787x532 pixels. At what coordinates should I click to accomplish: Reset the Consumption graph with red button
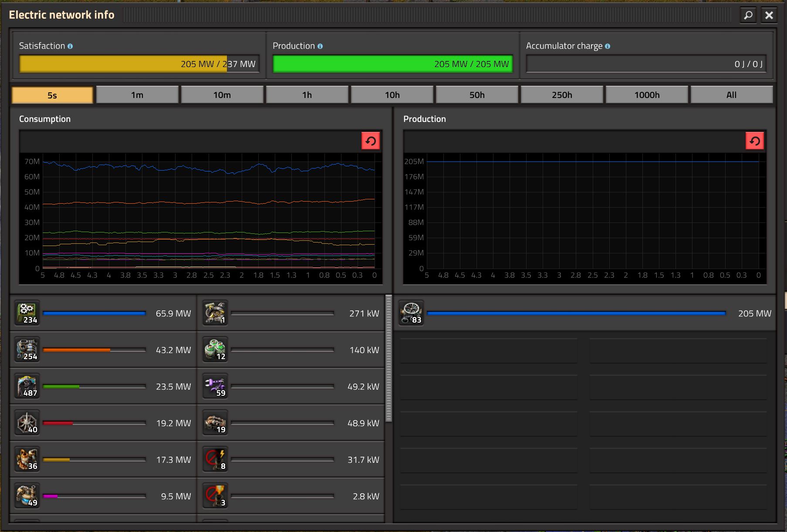click(371, 141)
